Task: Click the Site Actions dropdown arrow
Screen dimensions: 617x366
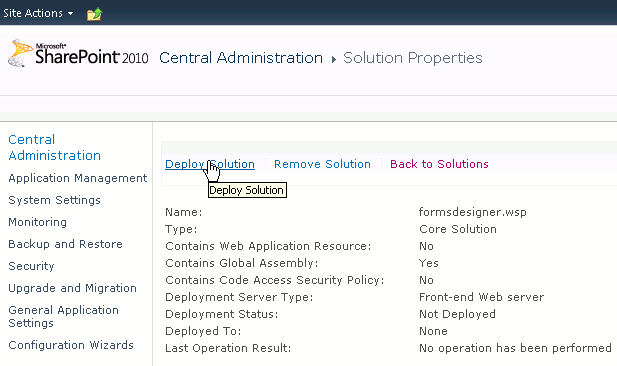Action: [x=70, y=13]
